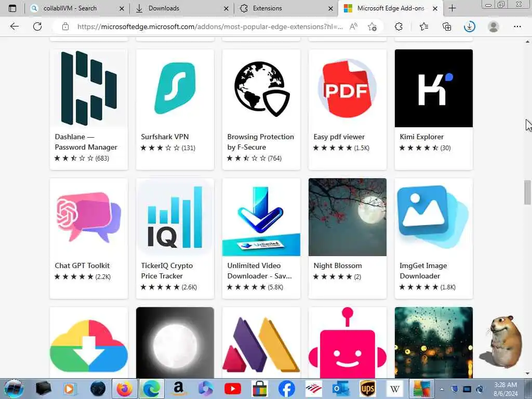The height and width of the screenshot is (399, 532).
Task: Select the Kimi Explorer icon
Action: (x=434, y=88)
